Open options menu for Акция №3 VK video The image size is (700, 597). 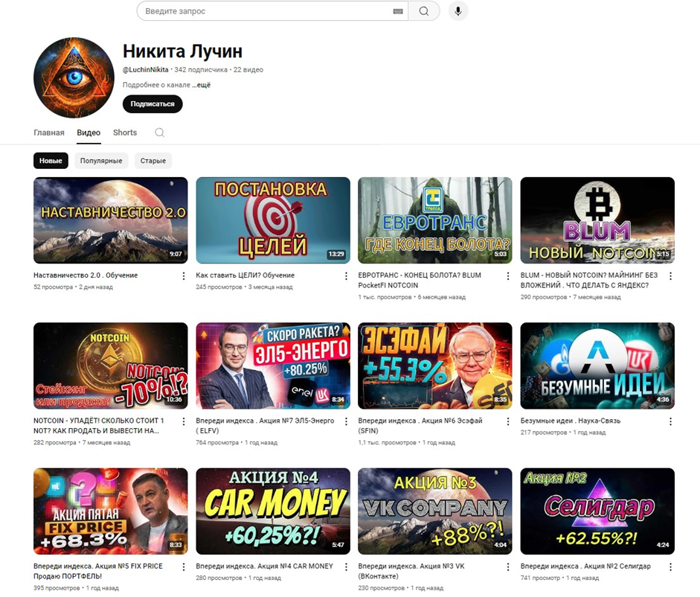coord(507,566)
